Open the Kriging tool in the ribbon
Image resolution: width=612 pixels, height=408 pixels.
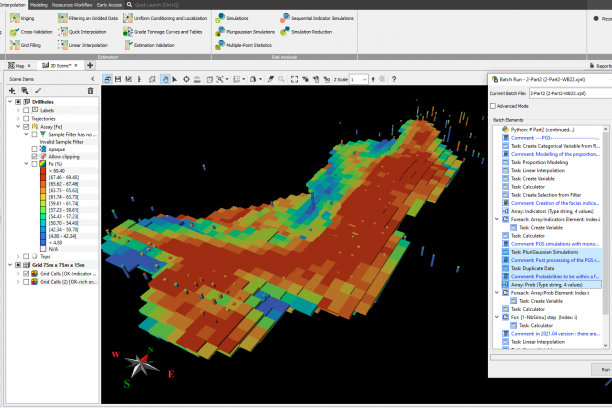point(22,18)
